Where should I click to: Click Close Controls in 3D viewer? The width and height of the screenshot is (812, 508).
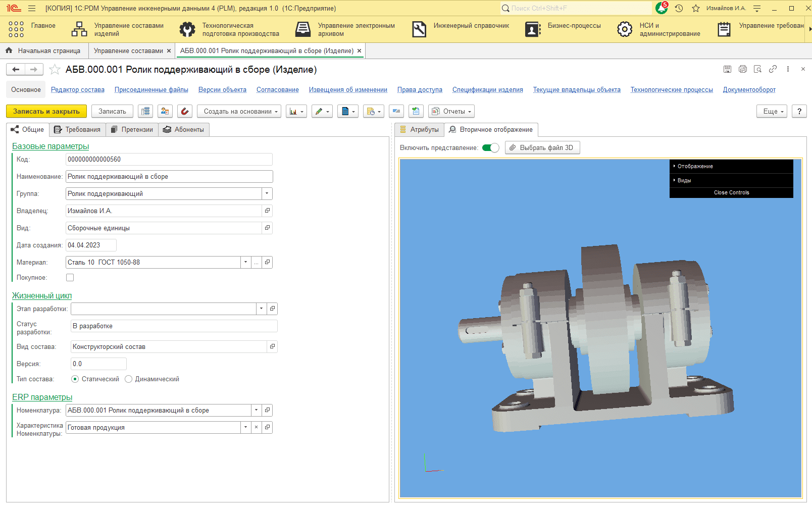(731, 192)
